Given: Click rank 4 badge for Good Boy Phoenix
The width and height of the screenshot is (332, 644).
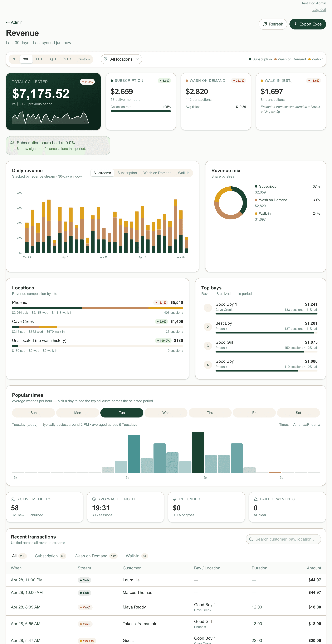Looking at the screenshot, I should point(208,365).
